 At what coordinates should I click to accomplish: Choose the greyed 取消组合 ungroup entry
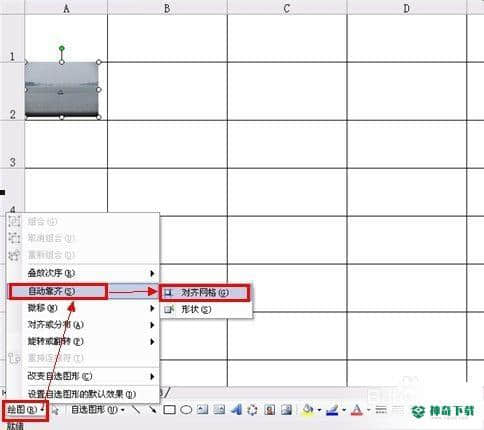click(83, 238)
